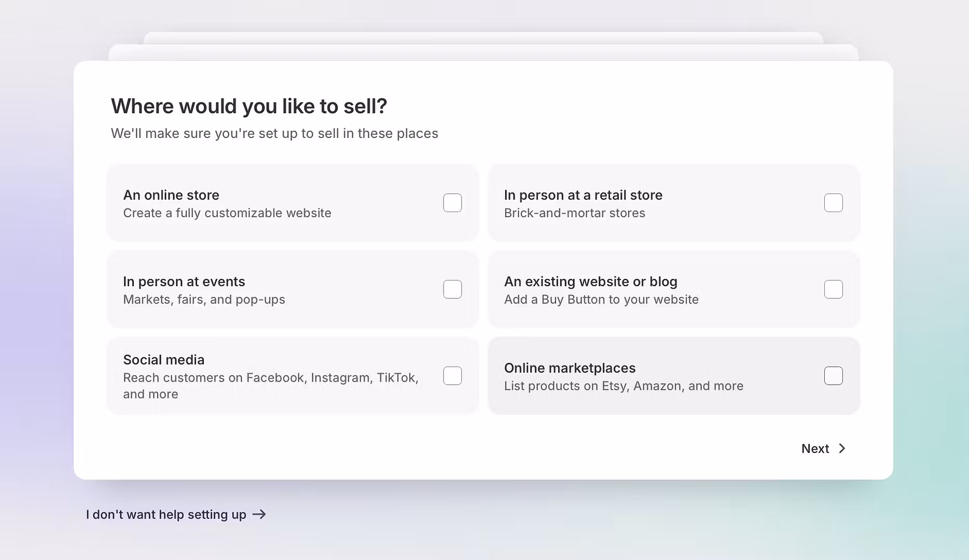This screenshot has height=560, width=969.
Task: Select the An existing website or blog checkbox
Action: pos(833,289)
